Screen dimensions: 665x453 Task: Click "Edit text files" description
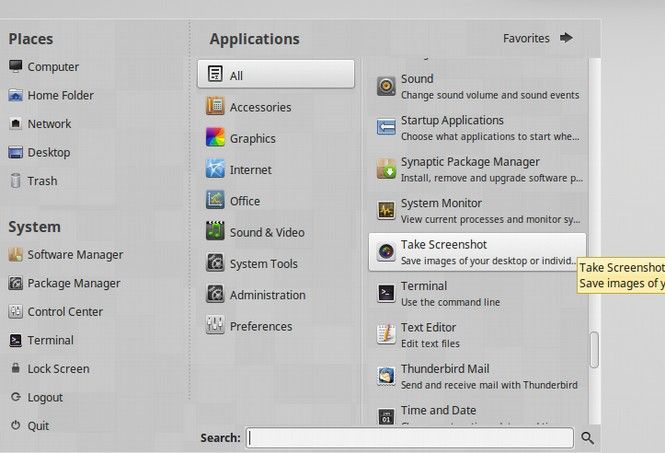point(430,344)
